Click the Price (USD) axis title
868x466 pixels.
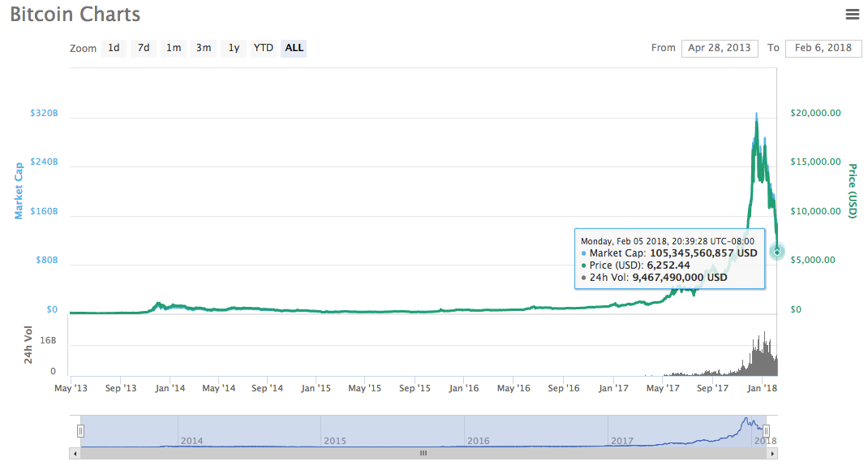click(853, 191)
